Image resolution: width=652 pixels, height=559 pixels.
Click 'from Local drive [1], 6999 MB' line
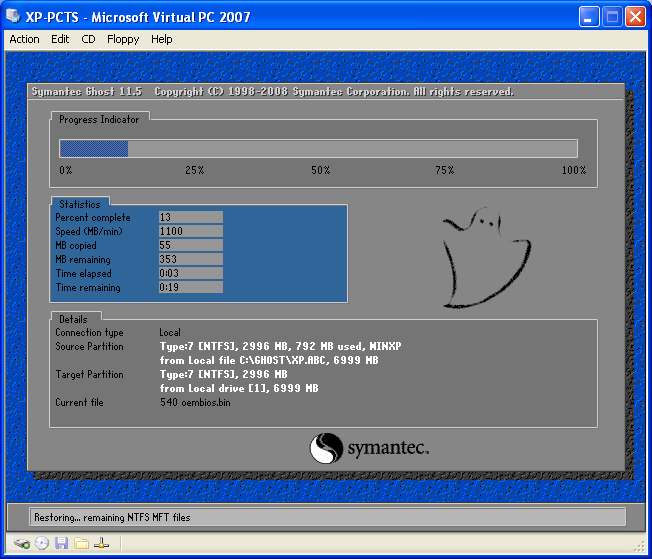(x=239, y=388)
